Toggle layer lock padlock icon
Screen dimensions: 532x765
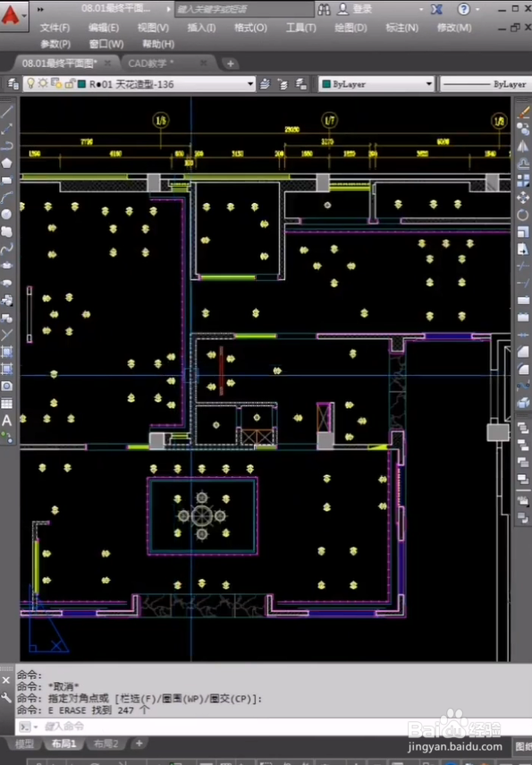point(70,83)
